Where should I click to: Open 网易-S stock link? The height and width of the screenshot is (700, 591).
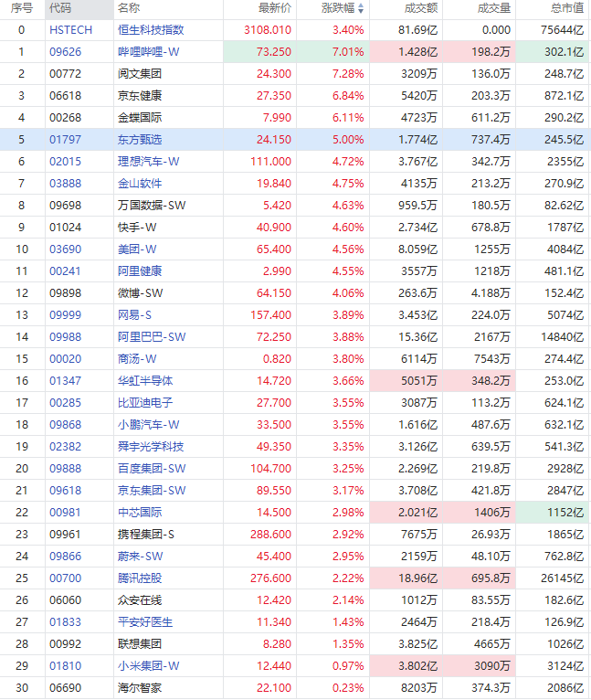click(x=134, y=314)
